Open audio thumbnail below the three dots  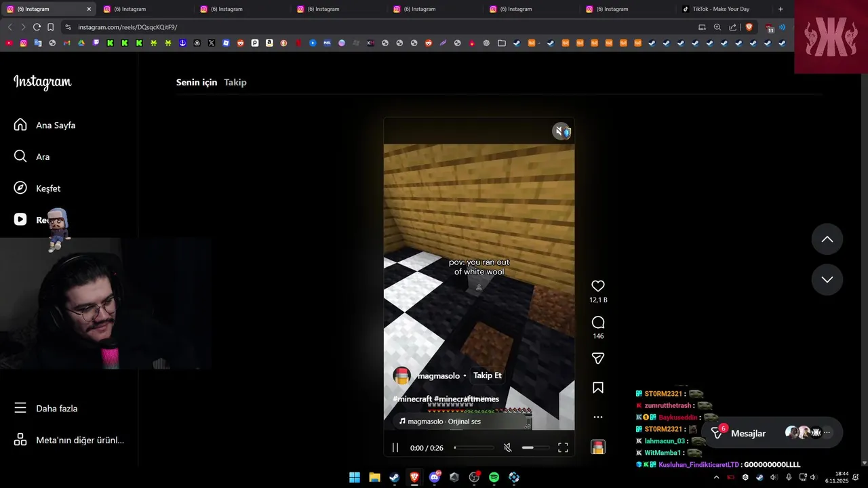coord(597,447)
